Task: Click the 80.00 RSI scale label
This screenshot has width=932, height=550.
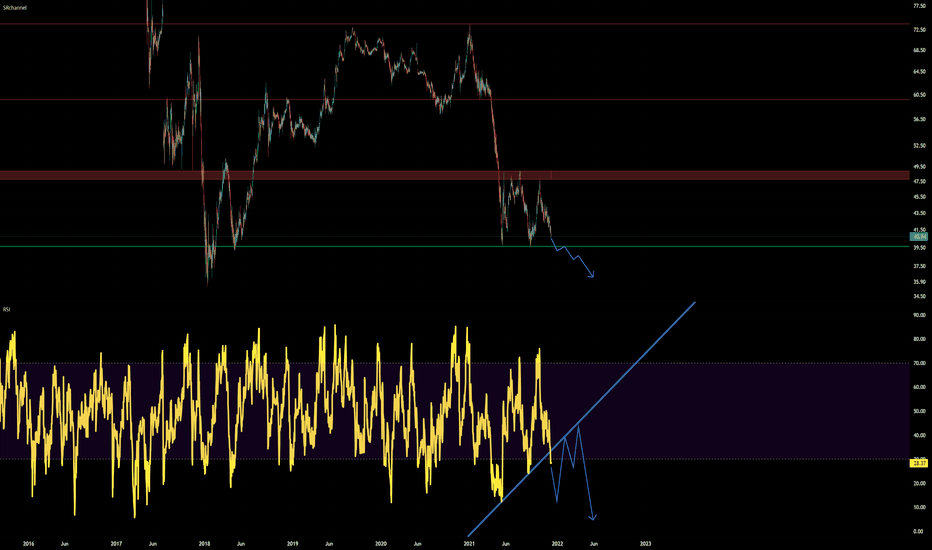Action: (x=919, y=339)
